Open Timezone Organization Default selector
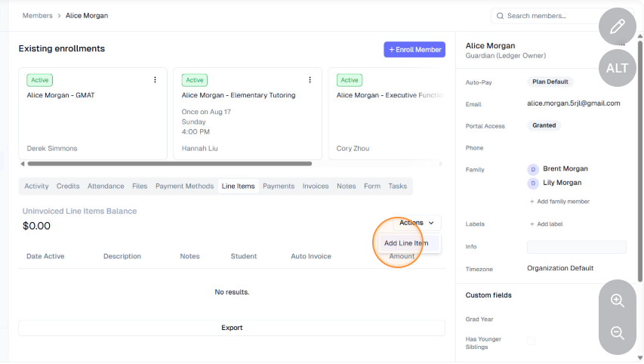The image size is (644, 364). tap(559, 268)
